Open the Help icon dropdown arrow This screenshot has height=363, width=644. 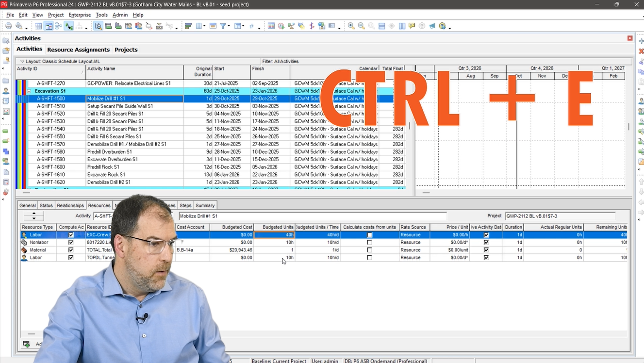click(x=449, y=27)
